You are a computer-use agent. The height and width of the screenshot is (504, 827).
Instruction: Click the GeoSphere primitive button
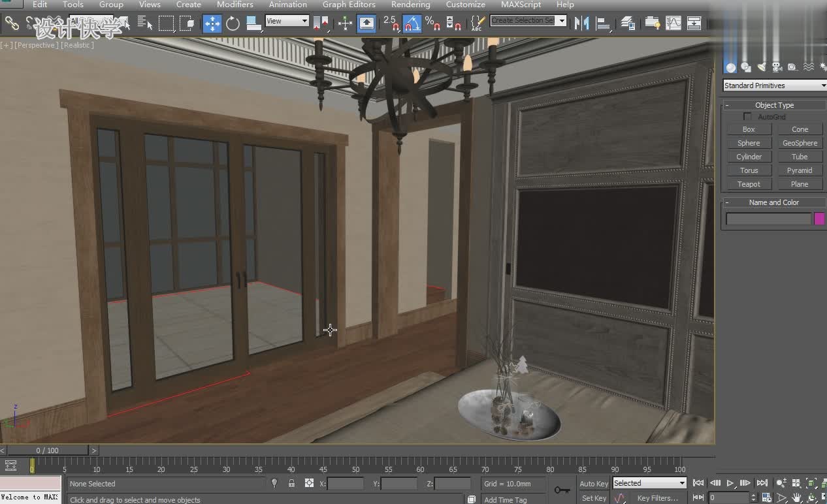[x=800, y=143]
